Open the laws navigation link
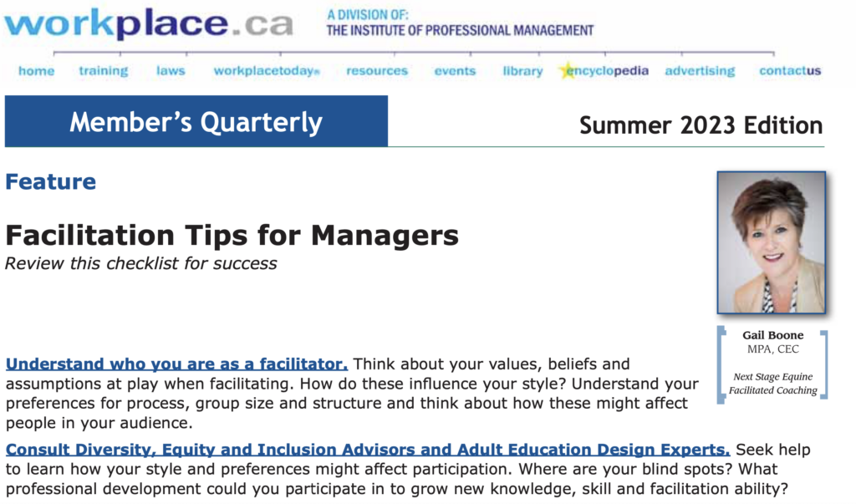This screenshot has width=856, height=504. pos(171,71)
